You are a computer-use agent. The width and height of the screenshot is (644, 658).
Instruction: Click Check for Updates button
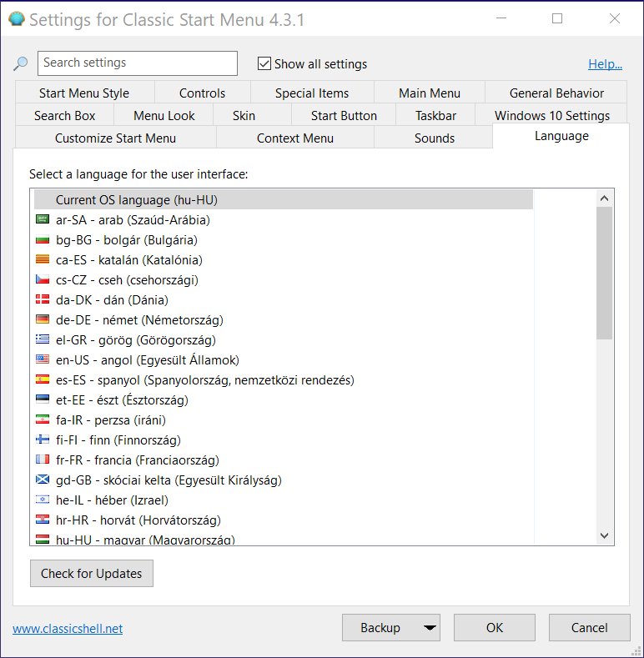click(92, 573)
